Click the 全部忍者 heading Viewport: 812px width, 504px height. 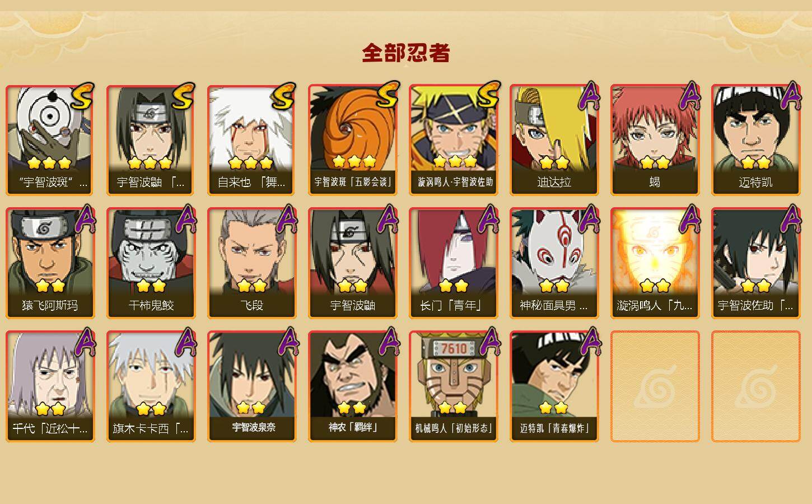click(x=406, y=53)
